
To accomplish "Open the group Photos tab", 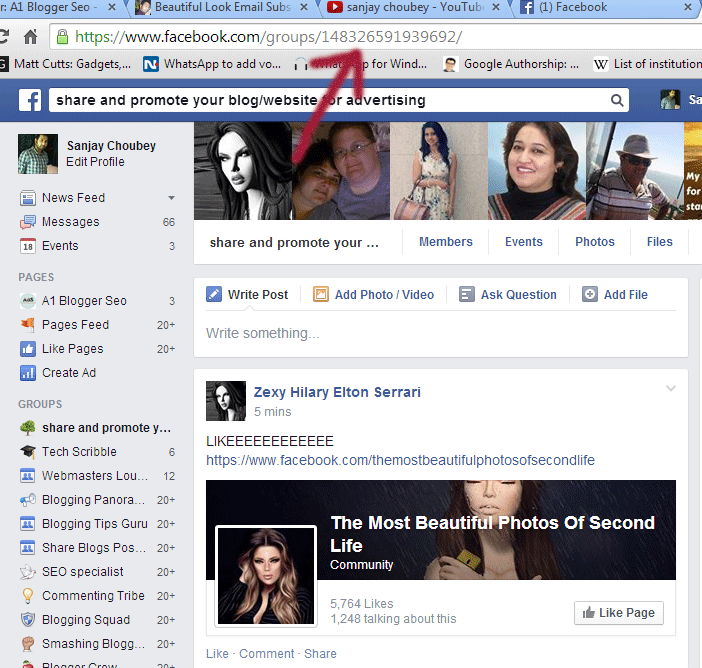I will pyautogui.click(x=595, y=242).
